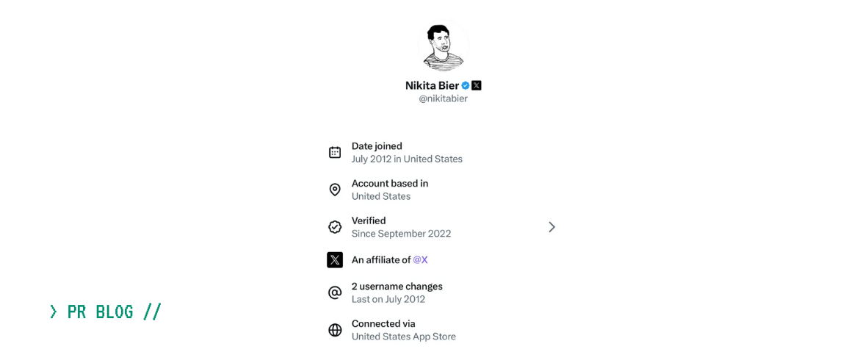Click the Connected via App Store row
This screenshot has height=363, width=868.
(x=403, y=330)
